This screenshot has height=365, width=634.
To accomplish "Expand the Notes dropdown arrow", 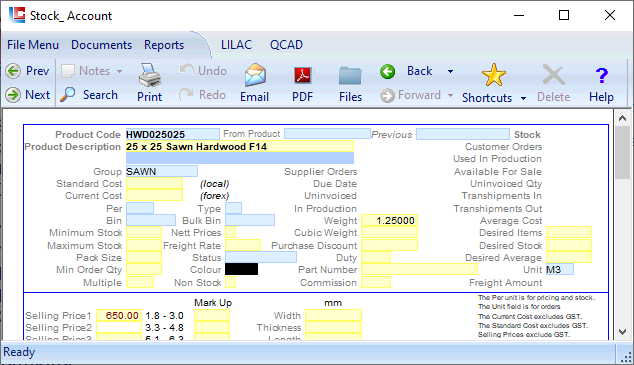I will pyautogui.click(x=119, y=71).
